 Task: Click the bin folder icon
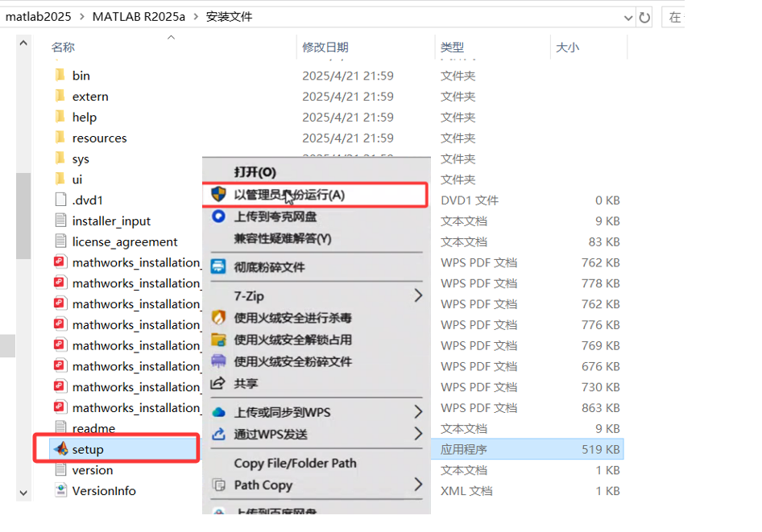60,75
